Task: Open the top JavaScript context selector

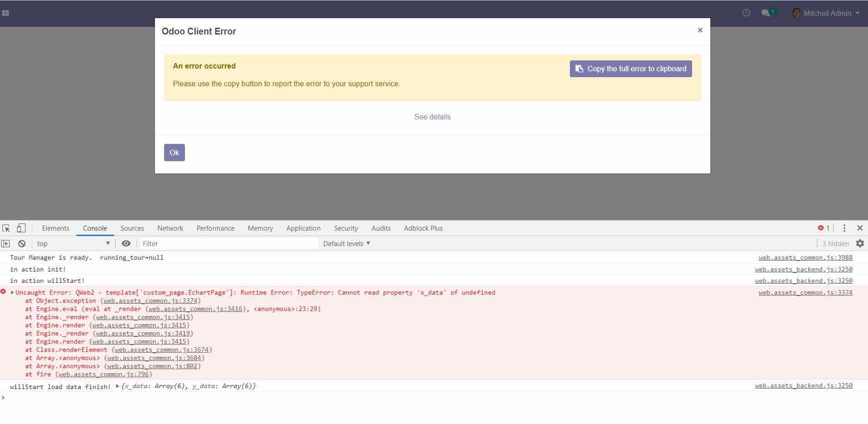Action: (74, 244)
